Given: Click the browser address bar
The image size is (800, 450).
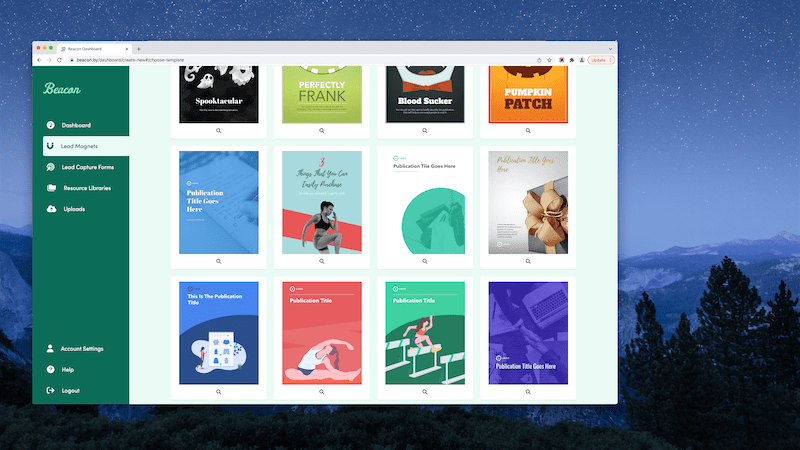Looking at the screenshot, I should tap(300, 60).
